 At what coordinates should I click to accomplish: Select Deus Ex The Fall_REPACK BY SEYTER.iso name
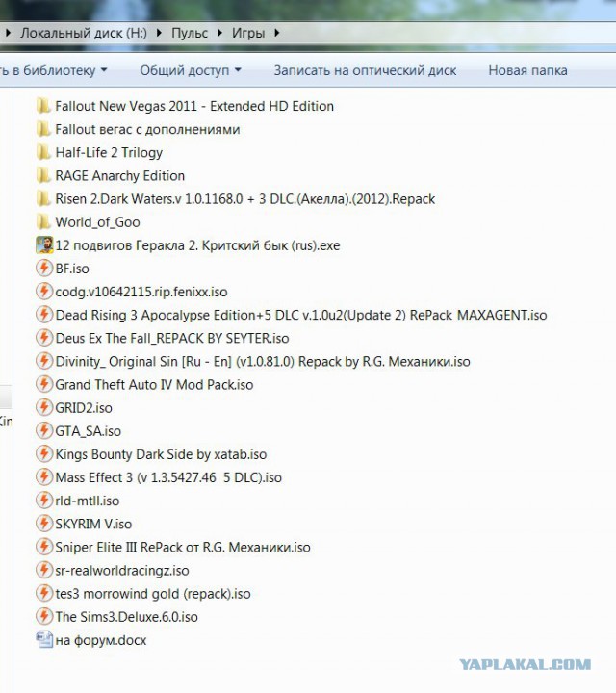click(172, 338)
